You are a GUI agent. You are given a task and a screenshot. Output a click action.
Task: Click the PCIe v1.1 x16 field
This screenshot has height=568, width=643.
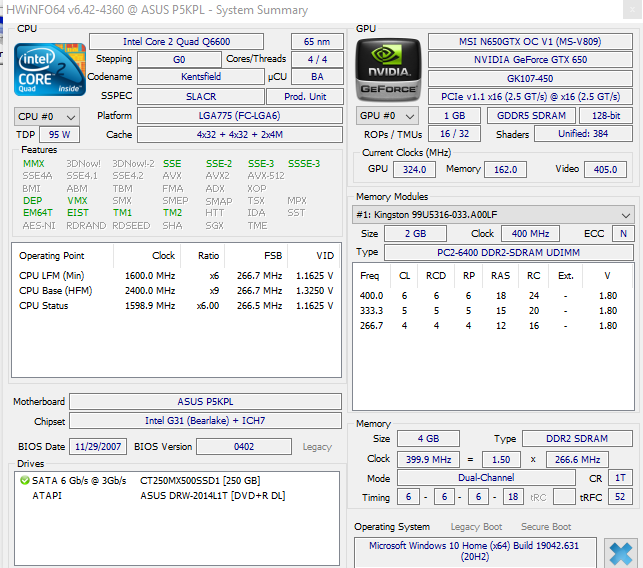(530, 97)
